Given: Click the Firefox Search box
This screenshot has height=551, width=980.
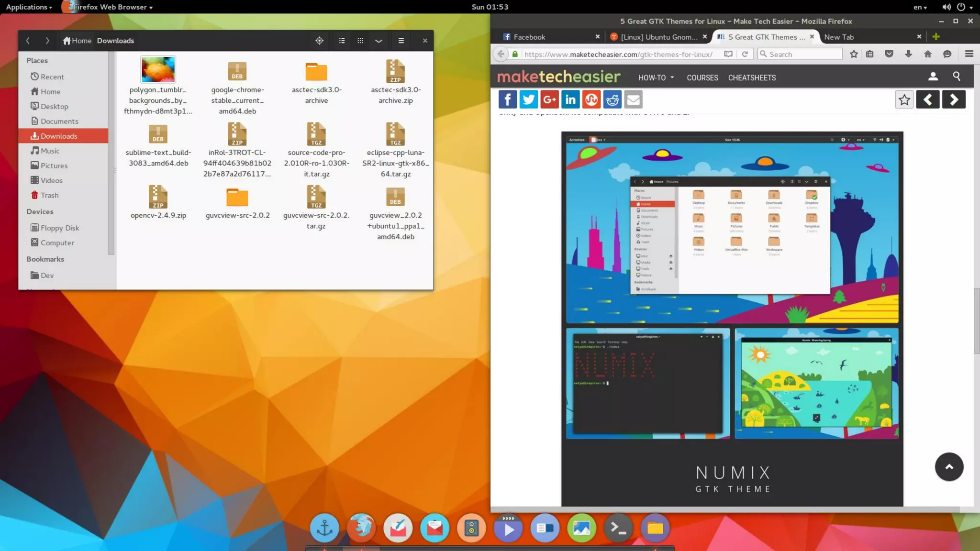Looking at the screenshot, I should (x=800, y=54).
